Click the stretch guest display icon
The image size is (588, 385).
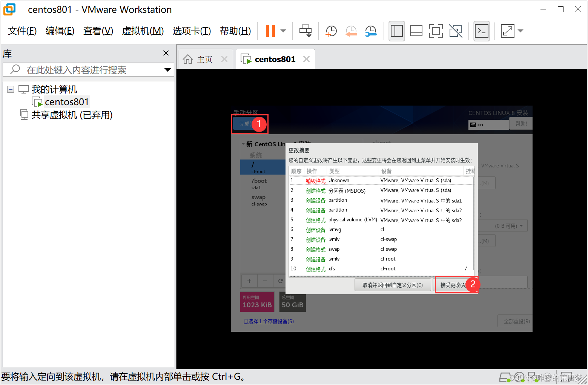(508, 31)
